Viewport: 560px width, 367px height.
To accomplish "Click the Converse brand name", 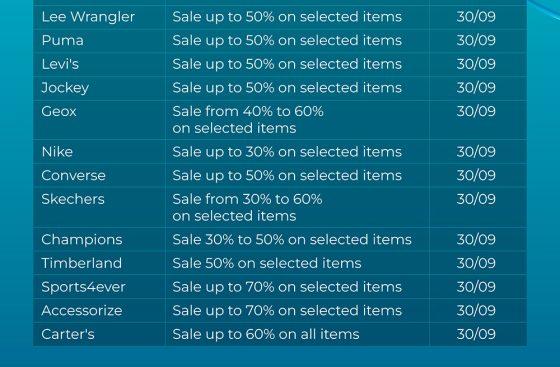I will (73, 175).
